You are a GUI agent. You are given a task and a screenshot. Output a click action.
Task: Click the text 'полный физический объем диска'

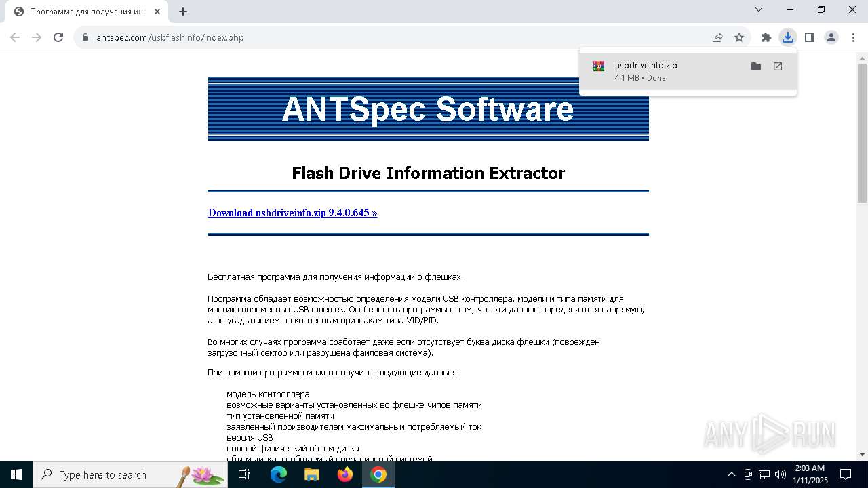tap(293, 449)
